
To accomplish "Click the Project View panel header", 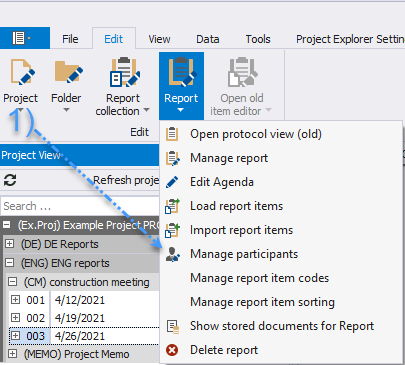I will click(79, 155).
